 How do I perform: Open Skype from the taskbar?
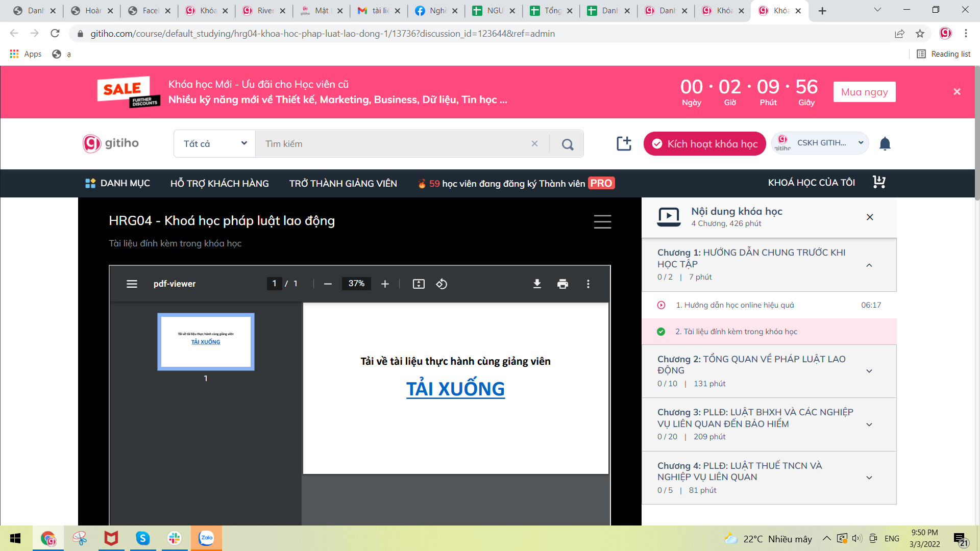click(x=142, y=538)
